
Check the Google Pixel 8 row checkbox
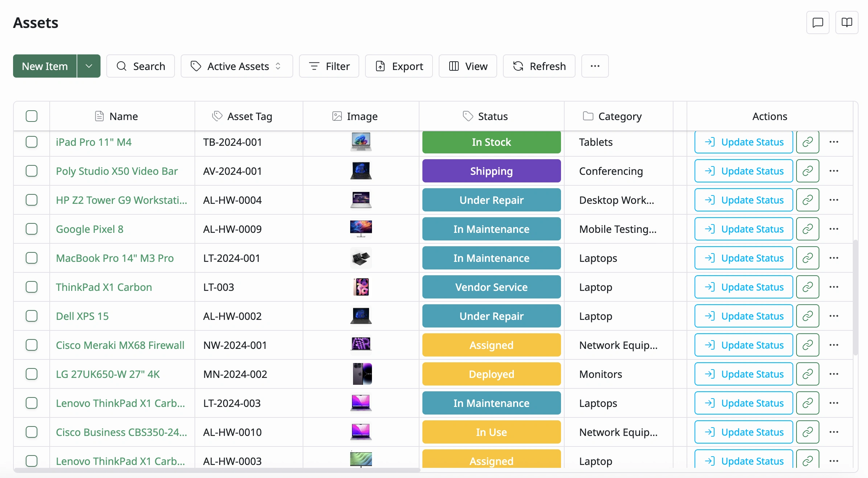pyautogui.click(x=32, y=229)
